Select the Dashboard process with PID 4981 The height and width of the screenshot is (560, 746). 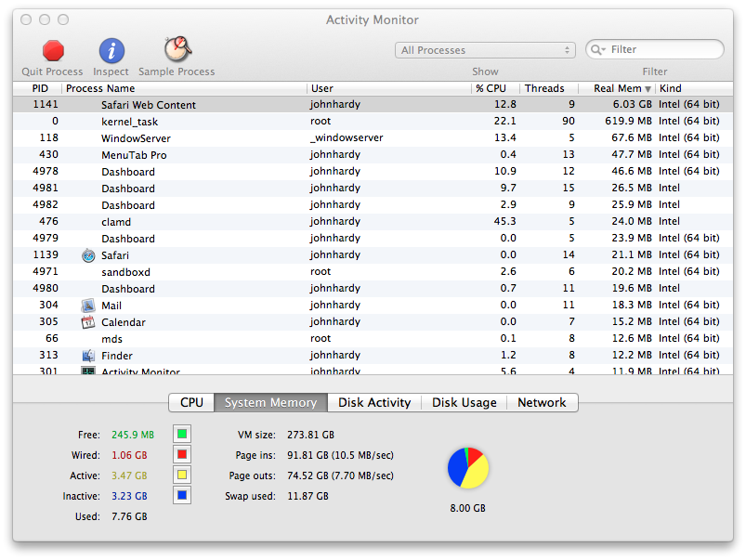(373, 188)
